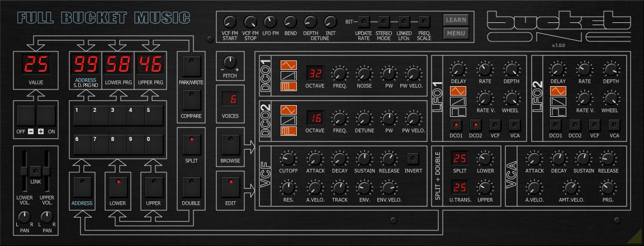Select LFO1 square waveform icon
The height and width of the screenshot is (246, 644).
[458, 112]
